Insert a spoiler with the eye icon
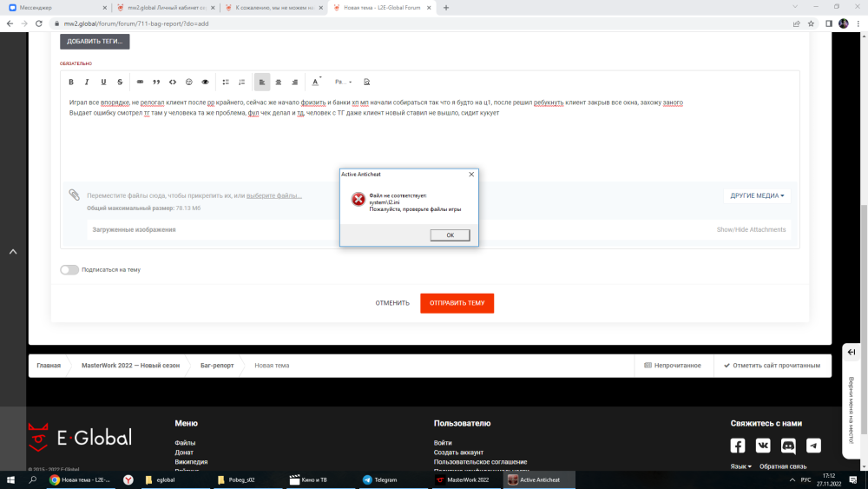Image resolution: width=868 pixels, height=489 pixels. pyautogui.click(x=206, y=82)
